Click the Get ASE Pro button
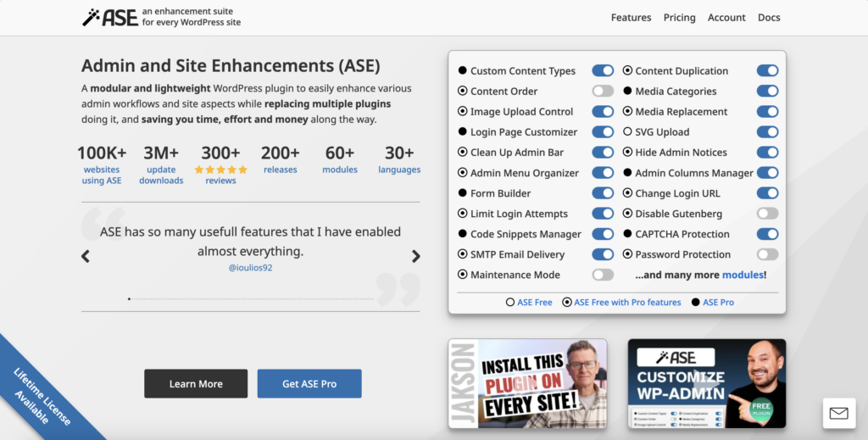Image resolution: width=868 pixels, height=440 pixels. click(x=309, y=383)
